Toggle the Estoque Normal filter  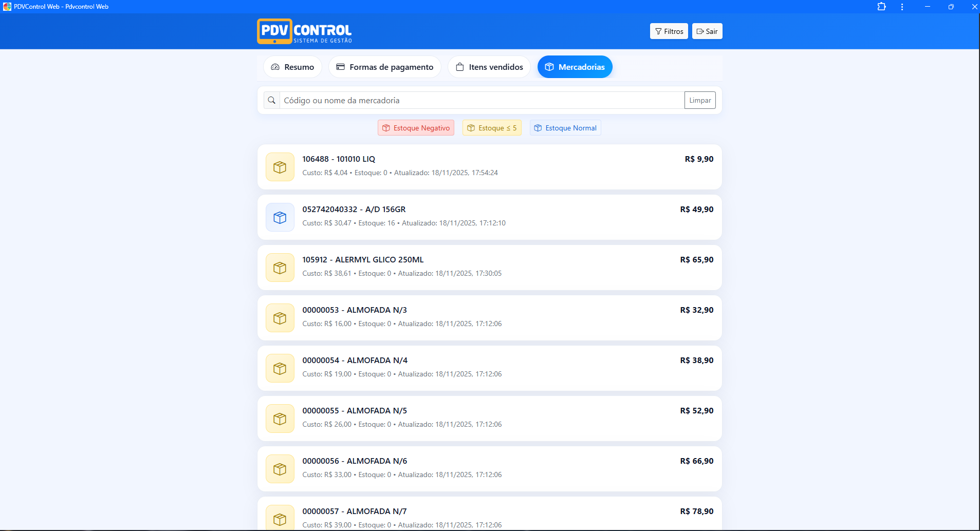coord(565,128)
